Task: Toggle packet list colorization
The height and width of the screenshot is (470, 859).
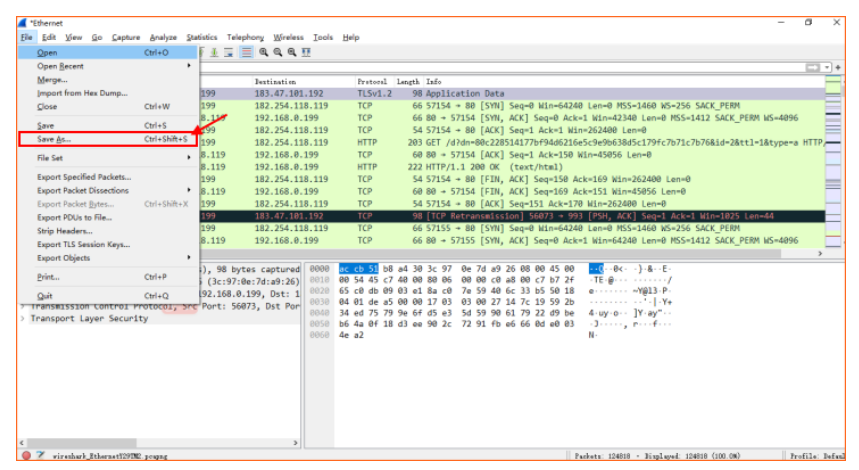Action: coord(246,52)
